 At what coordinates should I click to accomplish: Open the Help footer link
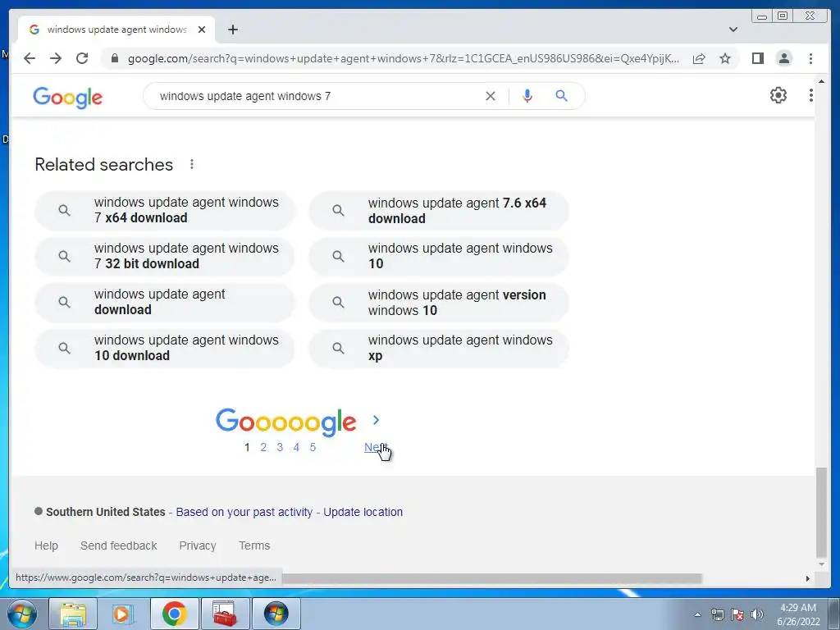46,546
